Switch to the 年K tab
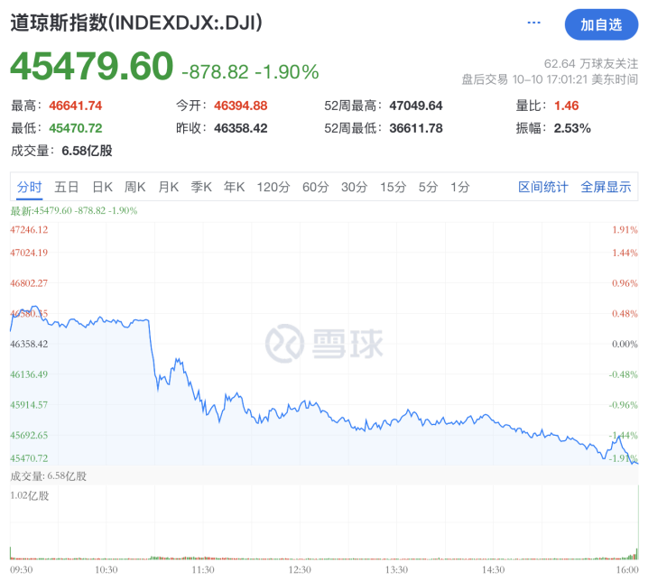Screen dimensions: 667x581 (x=234, y=187)
